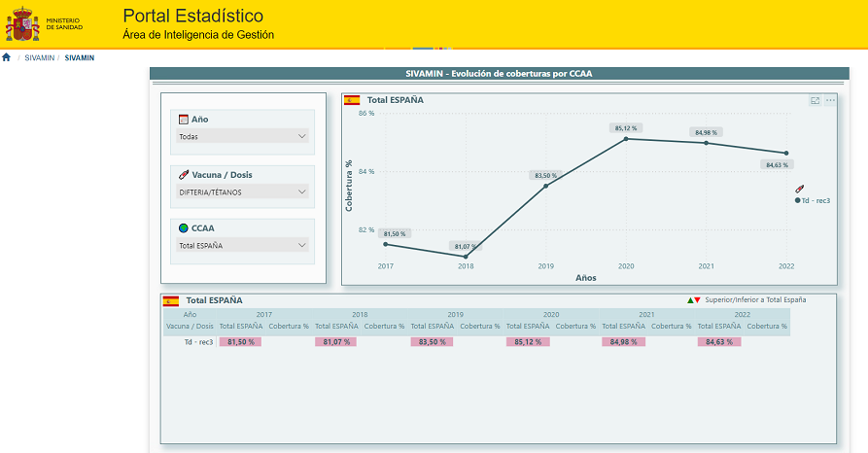Click the syringe icon beside Vacuna / Dosis
This screenshot has height=453, width=868.
coord(184,174)
